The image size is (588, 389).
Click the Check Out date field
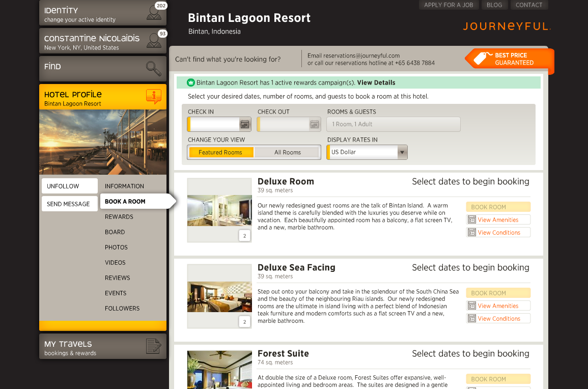284,124
